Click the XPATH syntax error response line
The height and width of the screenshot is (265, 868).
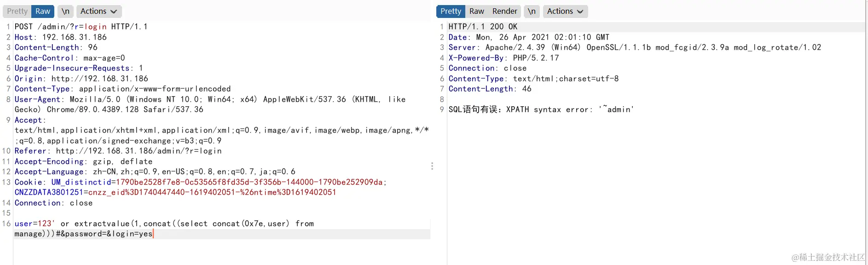point(541,109)
